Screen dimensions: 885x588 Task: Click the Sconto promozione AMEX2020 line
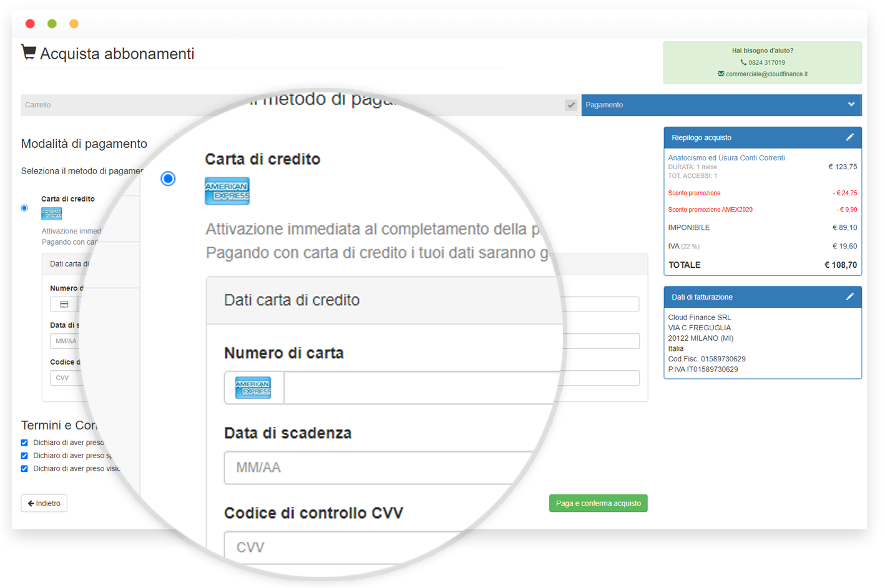(x=763, y=210)
